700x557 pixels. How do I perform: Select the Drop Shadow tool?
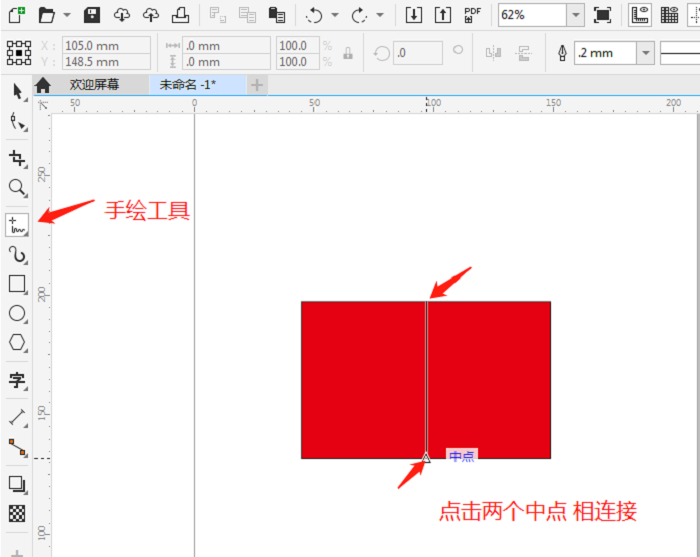17,484
